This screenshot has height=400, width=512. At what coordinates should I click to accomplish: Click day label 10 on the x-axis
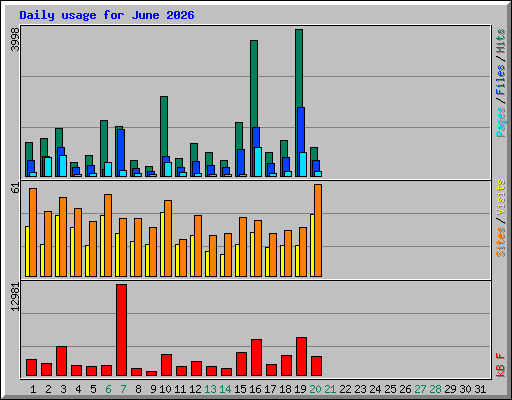click(165, 389)
